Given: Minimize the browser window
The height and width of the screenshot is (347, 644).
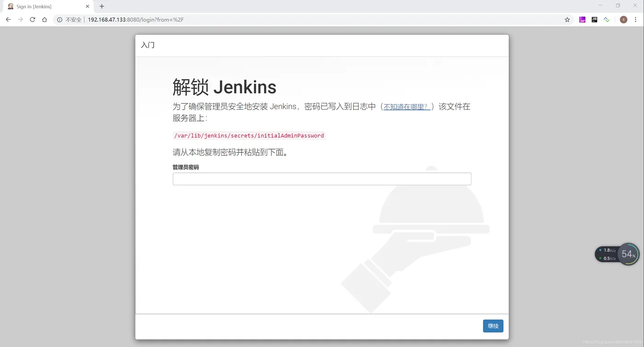Looking at the screenshot, I should [x=601, y=6].
